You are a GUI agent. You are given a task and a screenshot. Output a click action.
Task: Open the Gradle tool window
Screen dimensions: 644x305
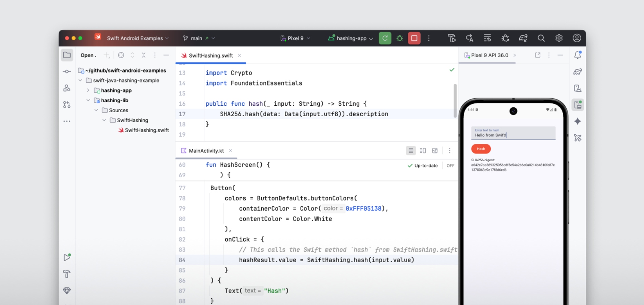point(578,72)
